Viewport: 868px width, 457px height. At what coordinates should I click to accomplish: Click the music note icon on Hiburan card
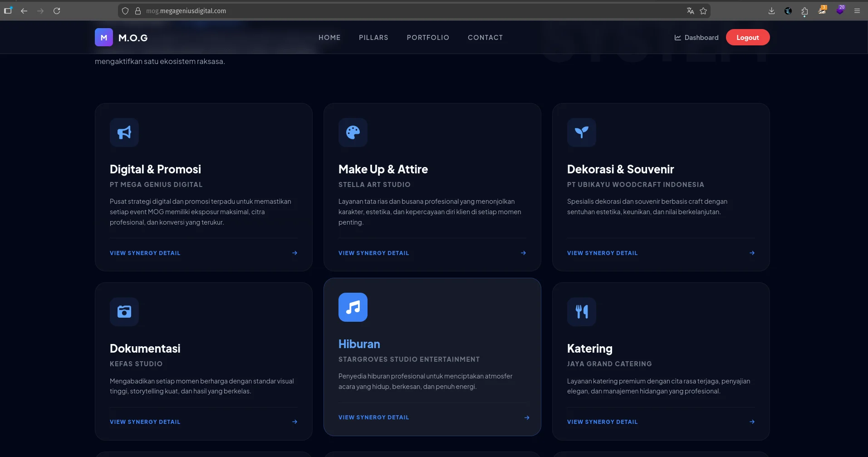tap(353, 307)
